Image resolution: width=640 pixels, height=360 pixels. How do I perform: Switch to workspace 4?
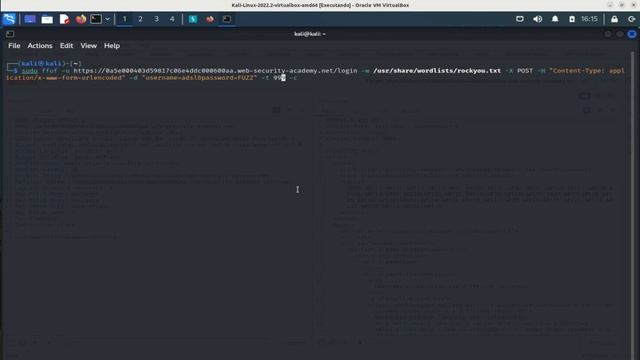(172, 19)
